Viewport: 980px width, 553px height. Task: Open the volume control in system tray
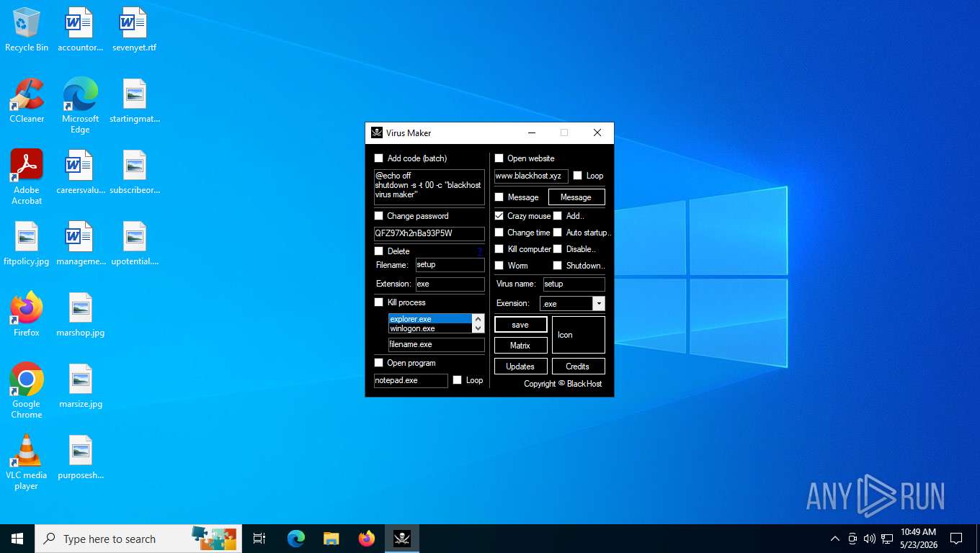(869, 539)
